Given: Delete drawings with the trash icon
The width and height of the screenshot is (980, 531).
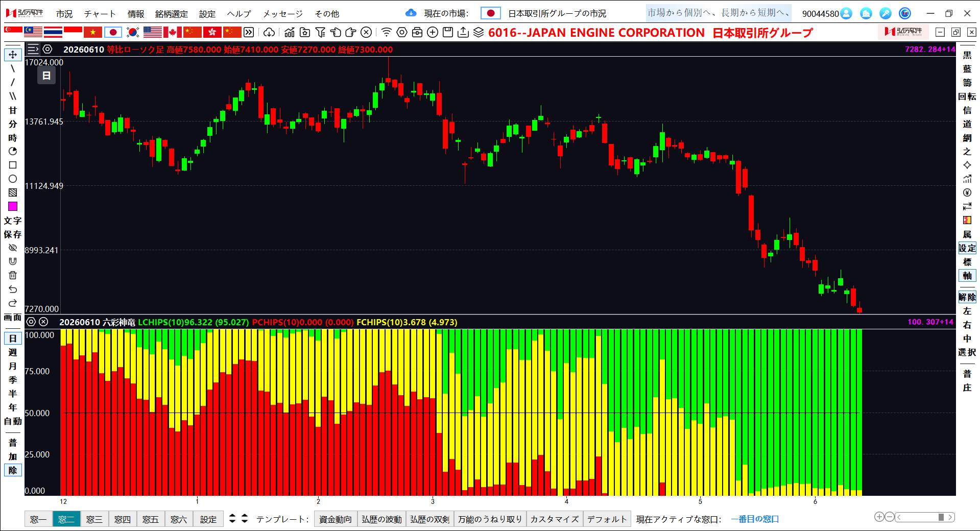Looking at the screenshot, I should pyautogui.click(x=13, y=275).
